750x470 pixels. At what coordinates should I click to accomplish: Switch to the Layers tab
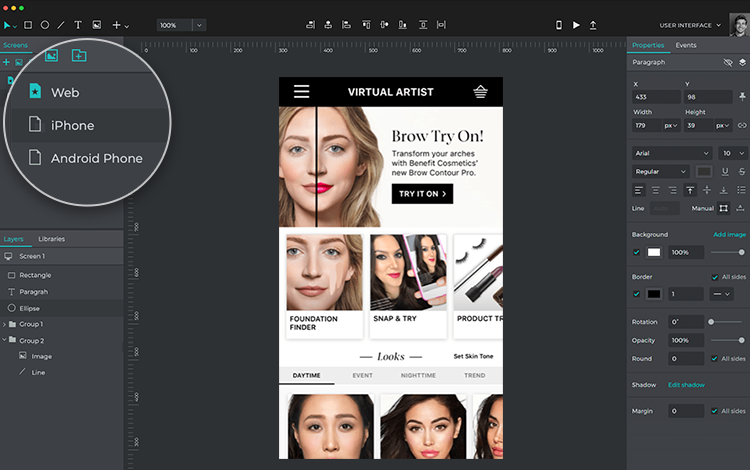point(13,239)
